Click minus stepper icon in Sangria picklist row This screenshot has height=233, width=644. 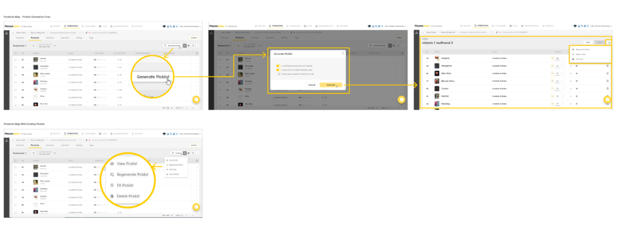(552, 58)
